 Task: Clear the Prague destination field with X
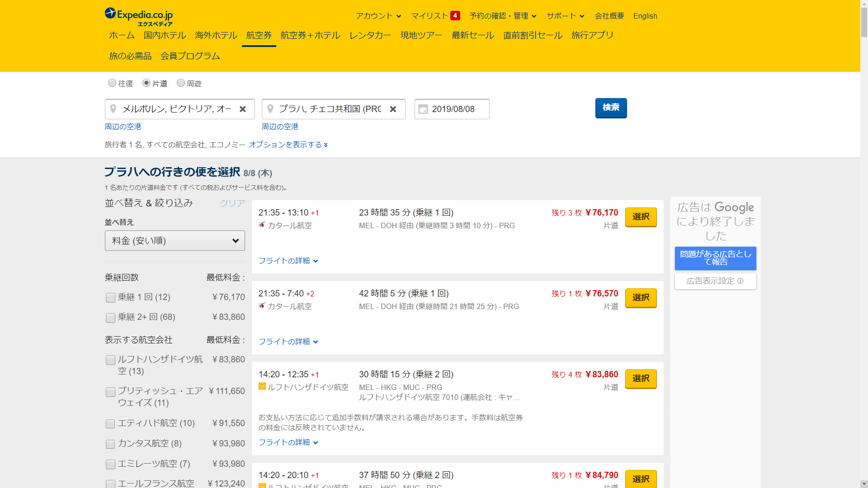(x=393, y=109)
